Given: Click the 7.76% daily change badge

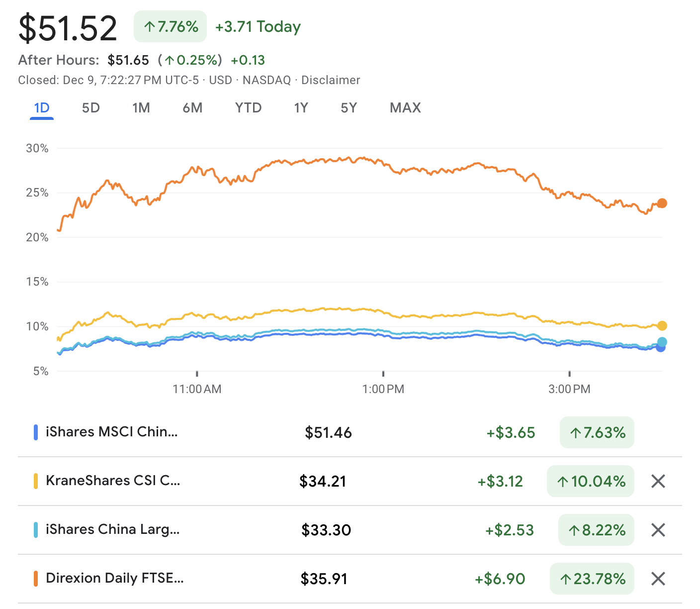Looking at the screenshot, I should 171,26.
